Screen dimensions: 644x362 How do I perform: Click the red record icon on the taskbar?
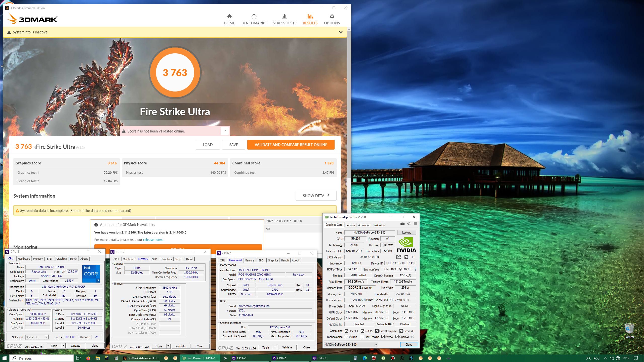tap(393, 358)
